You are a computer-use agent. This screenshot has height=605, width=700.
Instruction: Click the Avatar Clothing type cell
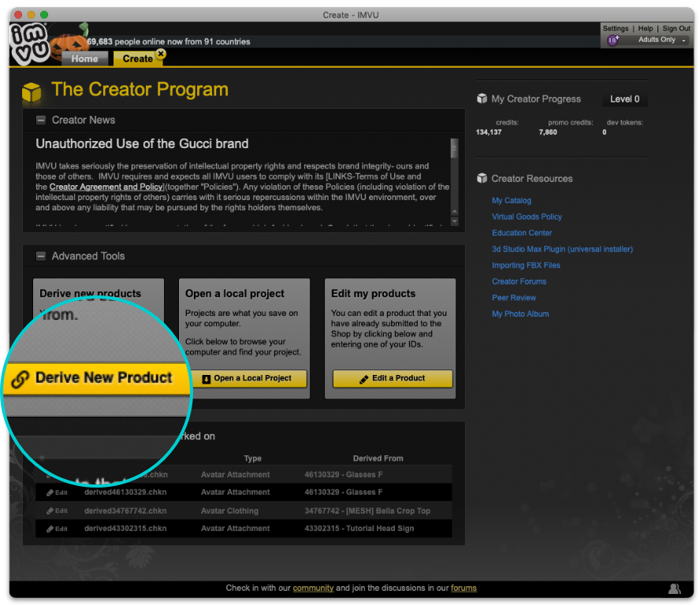pyautogui.click(x=229, y=510)
